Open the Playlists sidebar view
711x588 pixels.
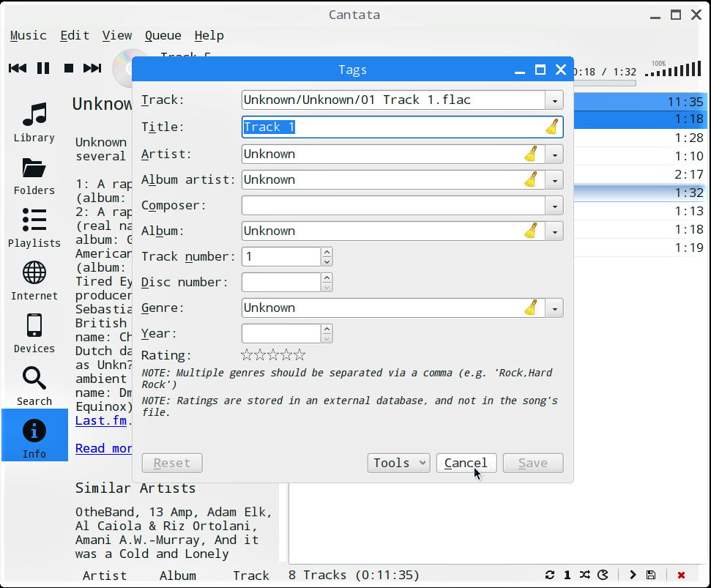[x=34, y=228]
